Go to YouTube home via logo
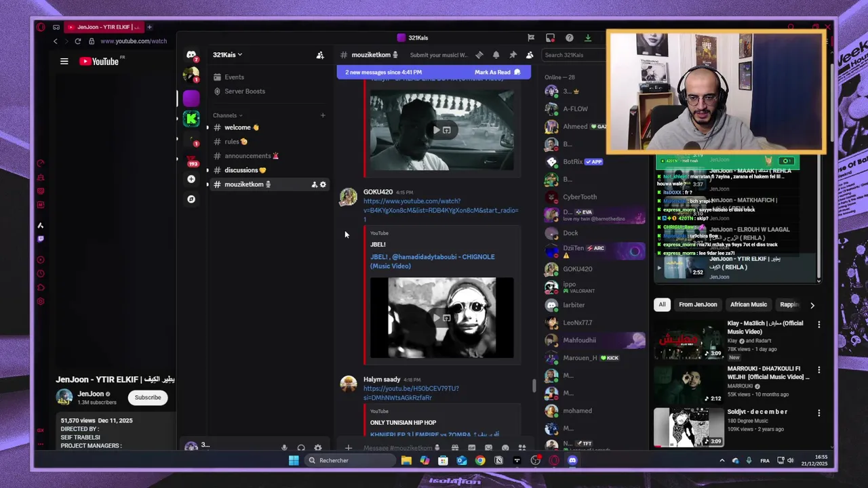 (99, 62)
